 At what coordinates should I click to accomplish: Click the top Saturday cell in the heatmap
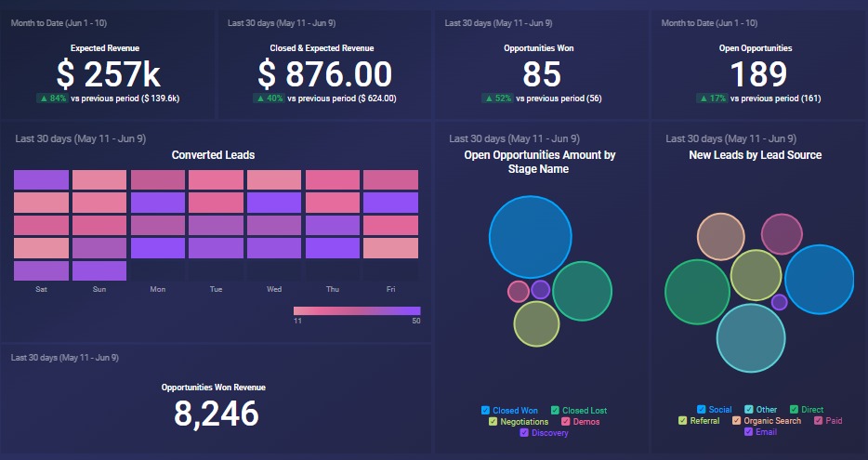(x=42, y=179)
